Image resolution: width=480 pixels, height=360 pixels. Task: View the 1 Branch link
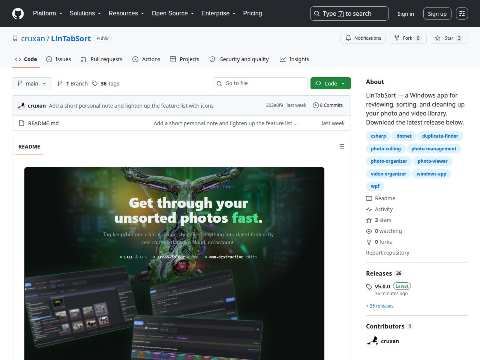click(73, 83)
